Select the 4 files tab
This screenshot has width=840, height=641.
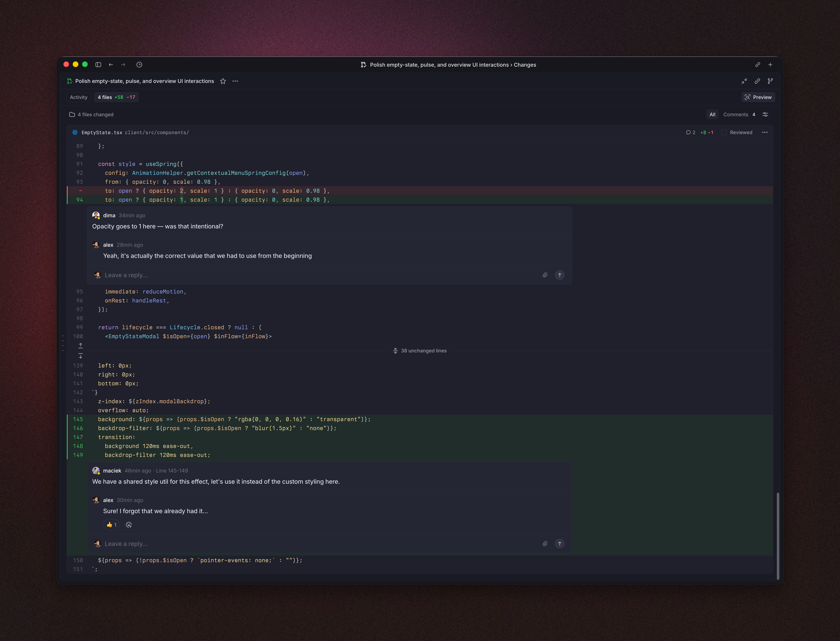pyautogui.click(x=116, y=97)
